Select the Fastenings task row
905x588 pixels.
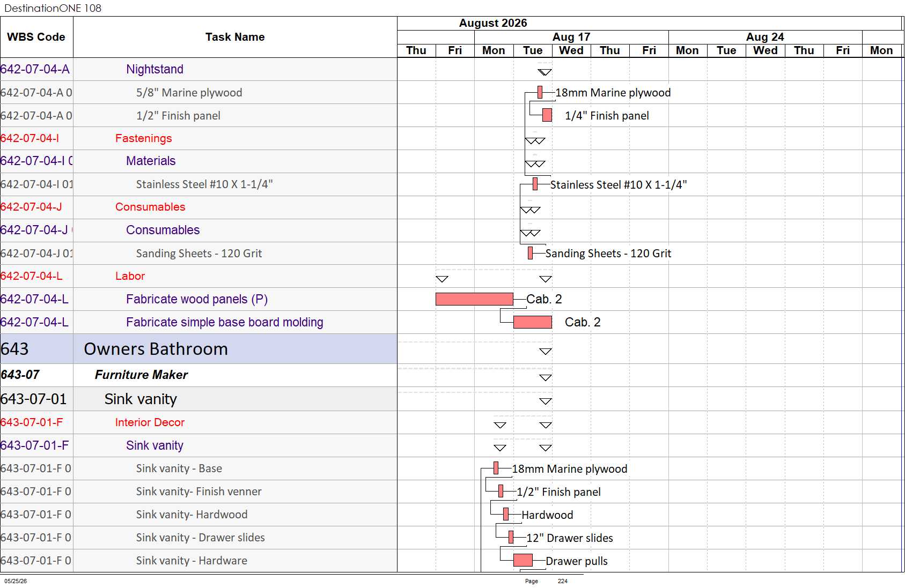click(198, 138)
